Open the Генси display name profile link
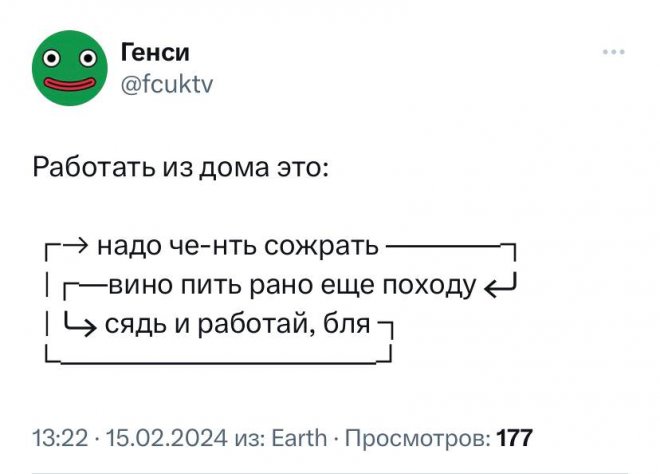The image size is (660, 474). [155, 52]
